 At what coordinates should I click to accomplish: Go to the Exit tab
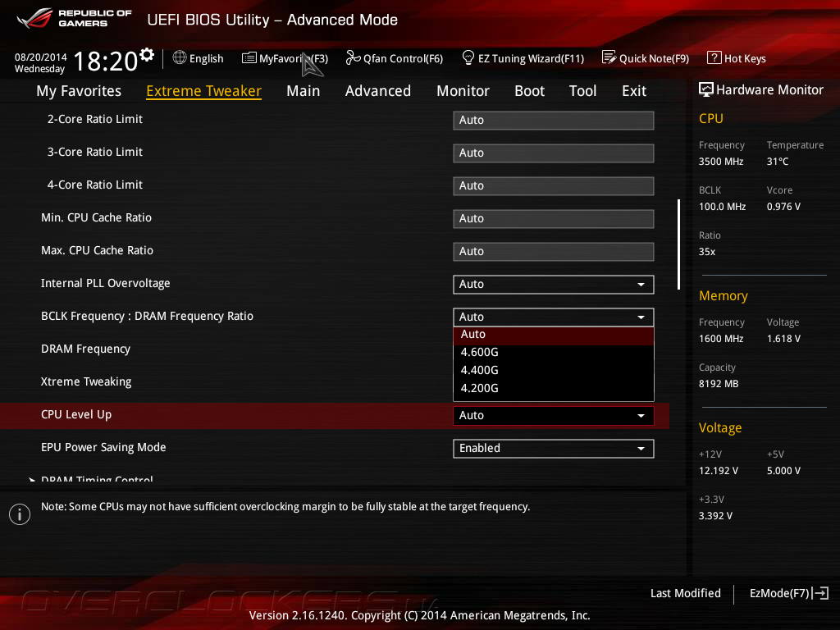[x=634, y=90]
